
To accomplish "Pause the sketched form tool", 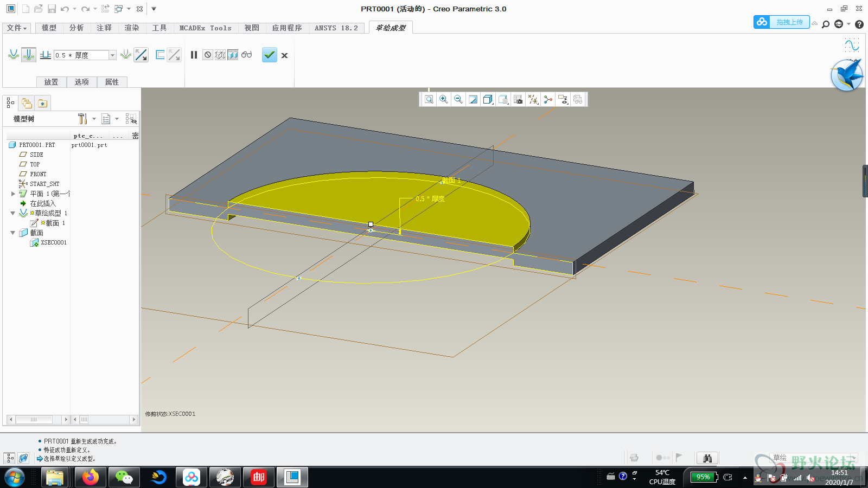I will click(194, 55).
